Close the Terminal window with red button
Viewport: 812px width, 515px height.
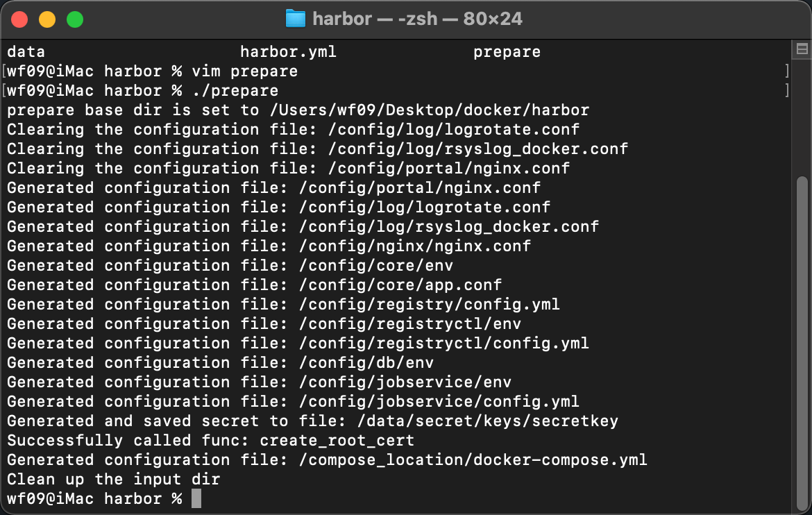click(19, 19)
